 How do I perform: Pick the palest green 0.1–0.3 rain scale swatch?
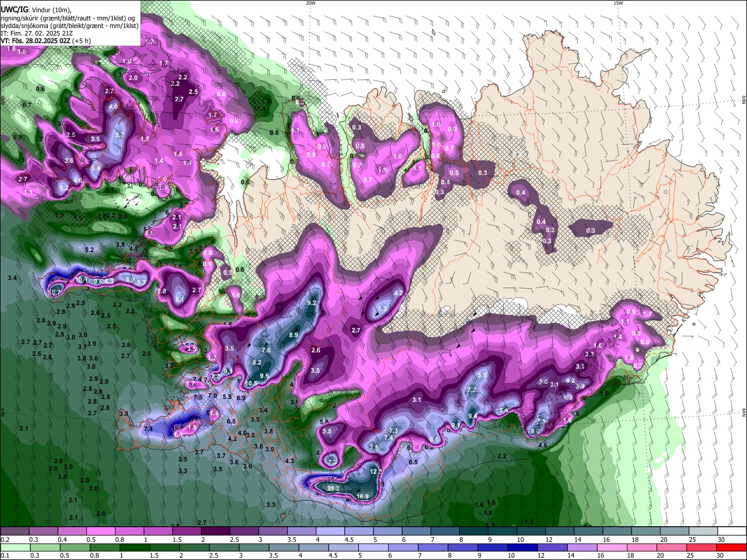click(15, 547)
